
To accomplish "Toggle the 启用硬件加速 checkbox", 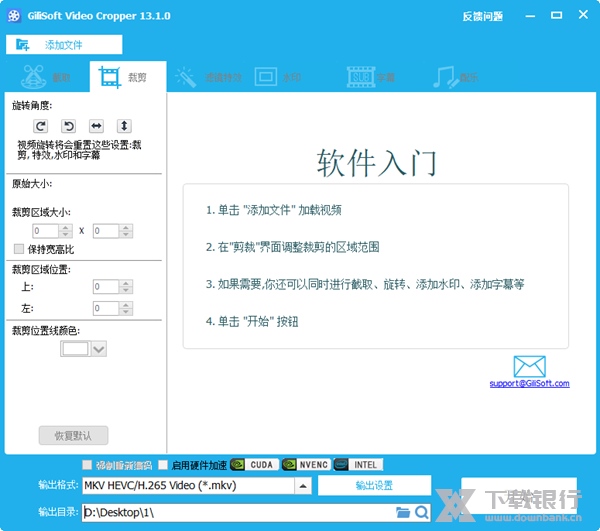I will (x=163, y=465).
